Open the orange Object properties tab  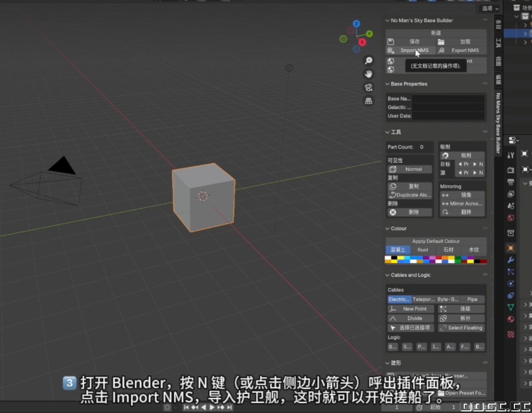tap(510, 248)
